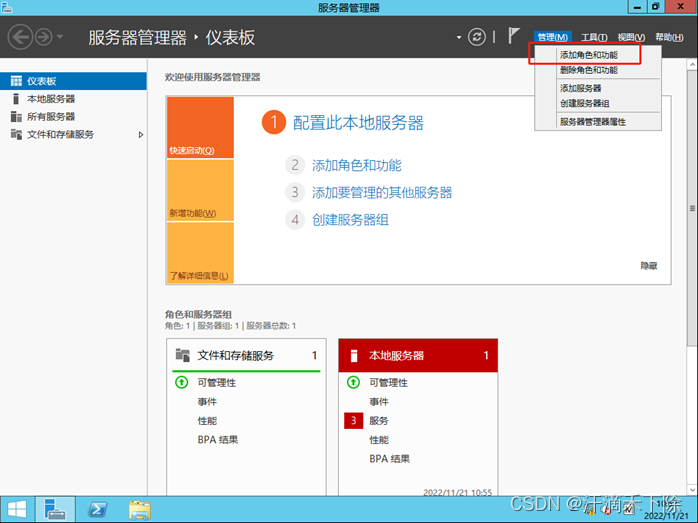The height and width of the screenshot is (523, 698).
Task: Open the 工具(T) menu
Action: 594,37
